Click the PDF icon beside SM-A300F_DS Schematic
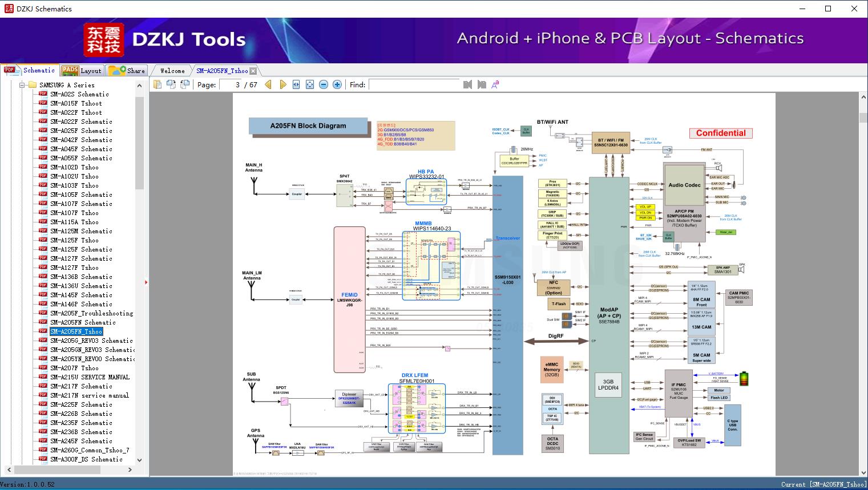 pos(43,459)
